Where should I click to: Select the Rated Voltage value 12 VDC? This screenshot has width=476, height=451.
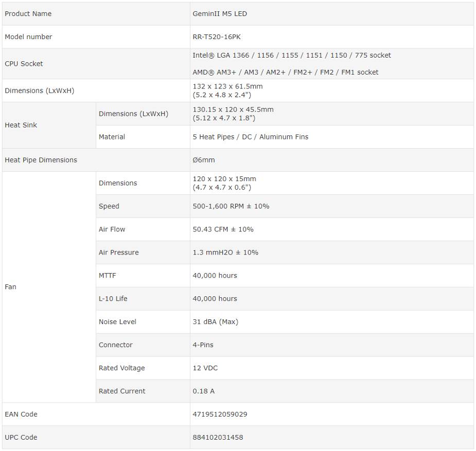(205, 368)
